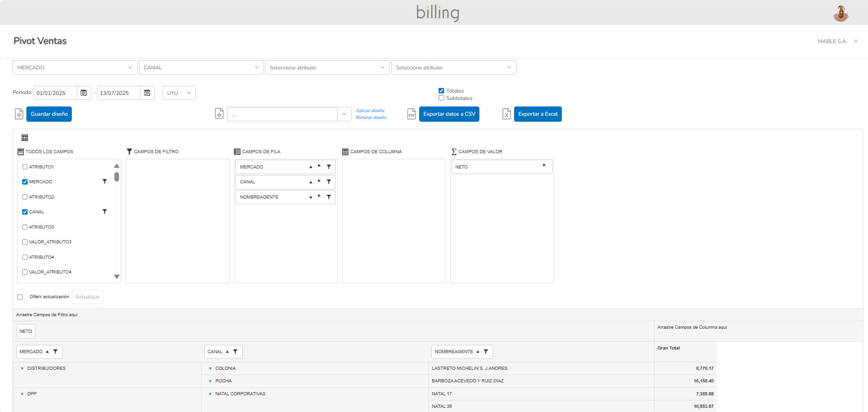Click the Guardar diseño button
The image size is (868, 412).
[x=49, y=114]
